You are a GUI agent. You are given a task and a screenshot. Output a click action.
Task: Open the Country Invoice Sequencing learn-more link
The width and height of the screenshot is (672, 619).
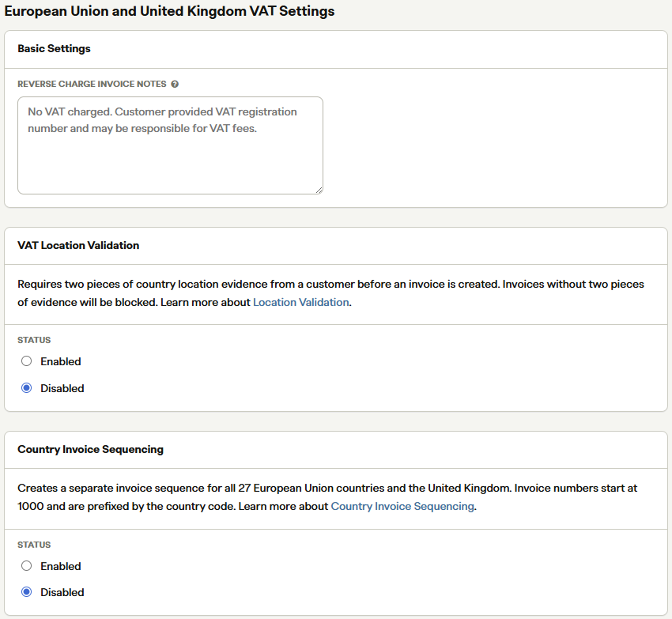(x=402, y=506)
